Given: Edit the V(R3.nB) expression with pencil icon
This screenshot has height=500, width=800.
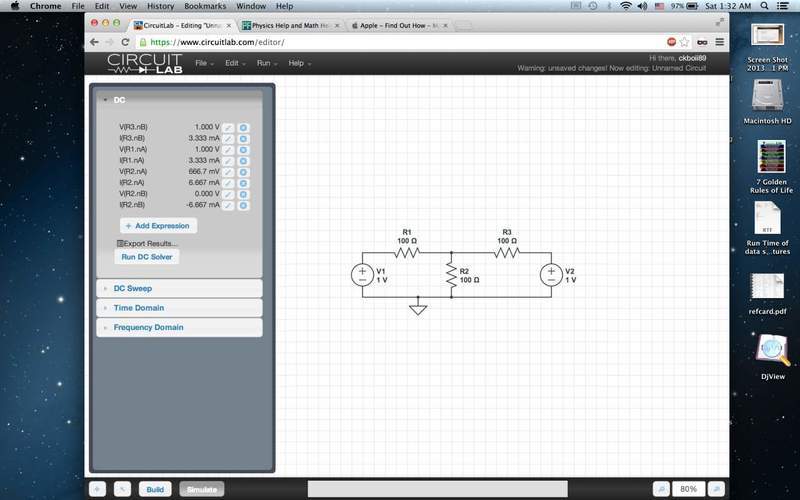Looking at the screenshot, I should (229, 128).
